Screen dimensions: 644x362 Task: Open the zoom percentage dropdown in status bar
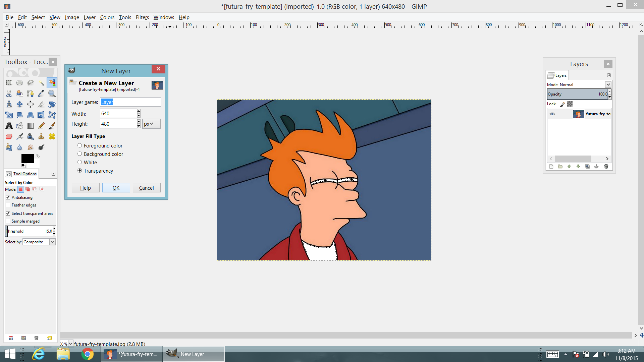pos(71,344)
